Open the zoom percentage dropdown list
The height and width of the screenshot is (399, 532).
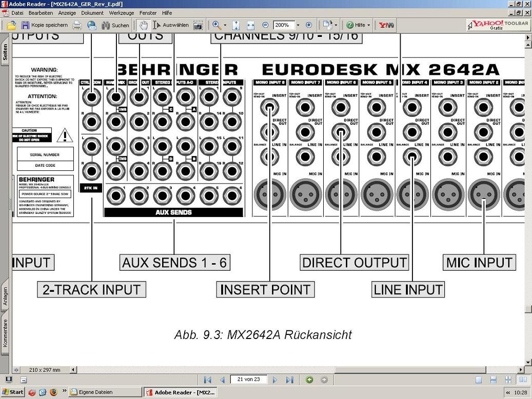298,25
